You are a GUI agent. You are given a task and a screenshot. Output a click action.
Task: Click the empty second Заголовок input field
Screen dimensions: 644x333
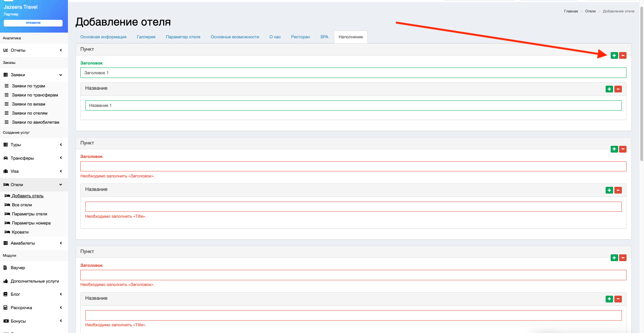tap(353, 166)
